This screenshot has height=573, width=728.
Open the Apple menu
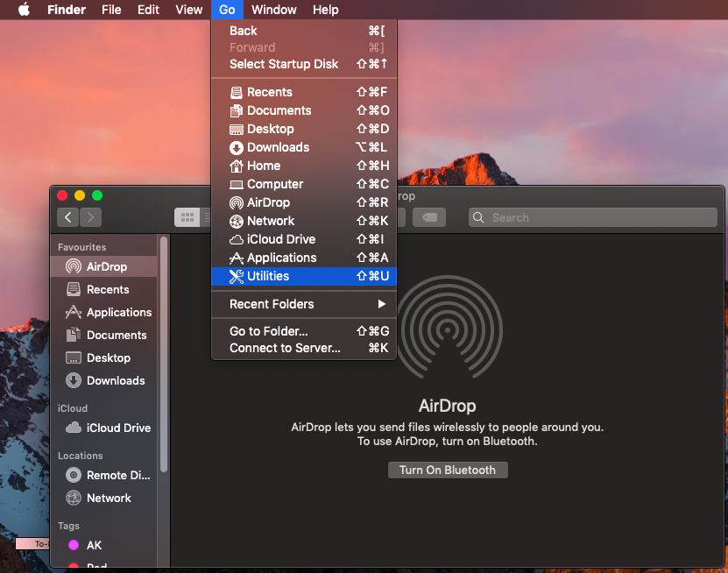[24, 10]
